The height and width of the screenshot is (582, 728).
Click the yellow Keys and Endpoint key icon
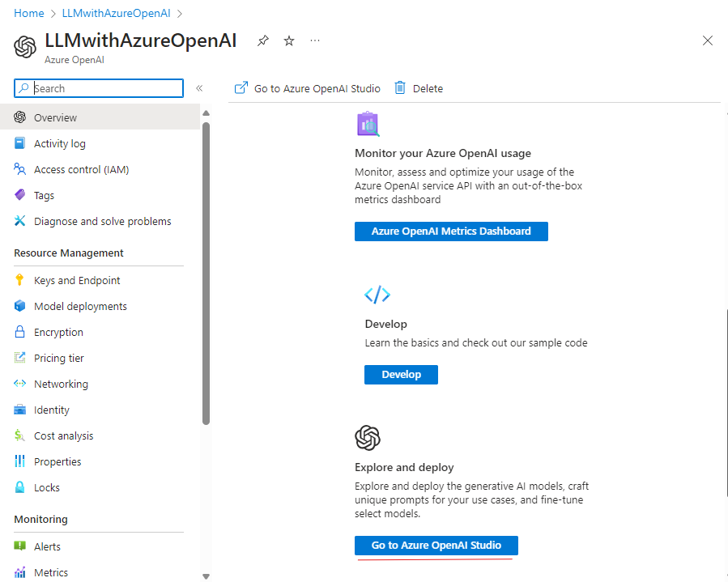pyautogui.click(x=19, y=280)
